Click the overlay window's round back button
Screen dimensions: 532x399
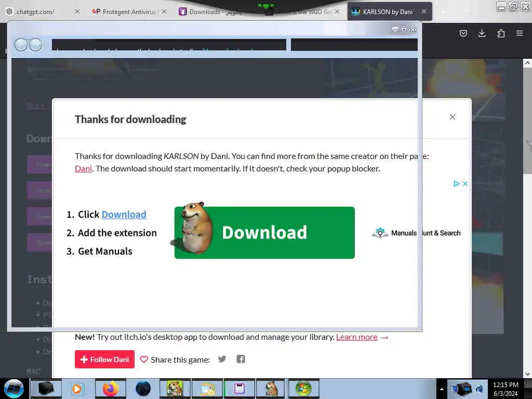tap(21, 45)
